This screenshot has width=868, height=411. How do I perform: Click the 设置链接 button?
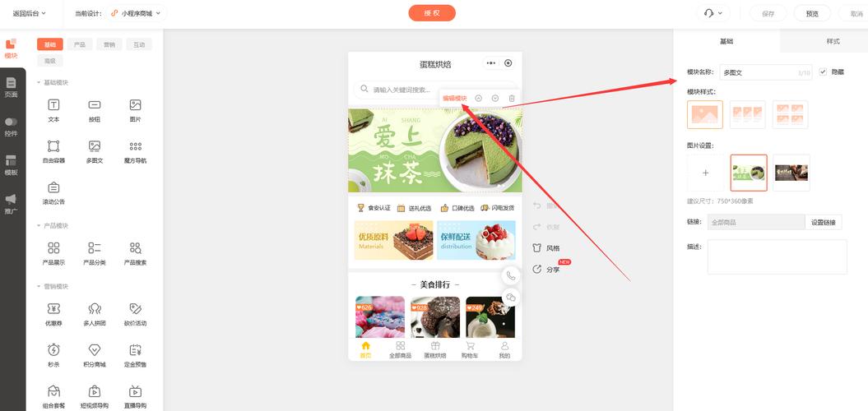click(824, 223)
